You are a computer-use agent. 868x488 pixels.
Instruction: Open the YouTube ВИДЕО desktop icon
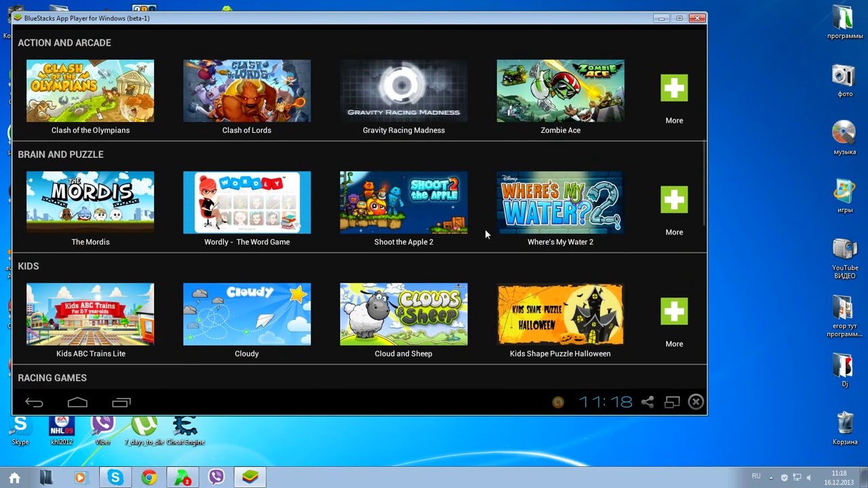(x=844, y=258)
